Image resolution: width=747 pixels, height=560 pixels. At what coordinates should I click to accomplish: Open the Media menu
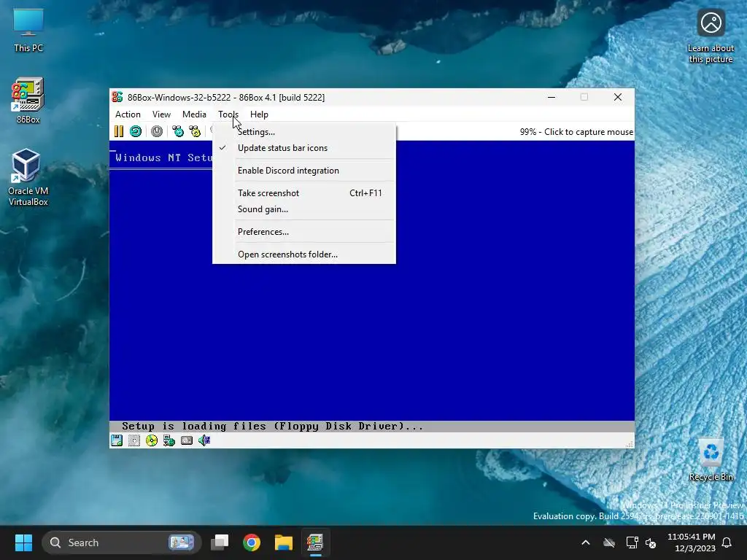(194, 114)
